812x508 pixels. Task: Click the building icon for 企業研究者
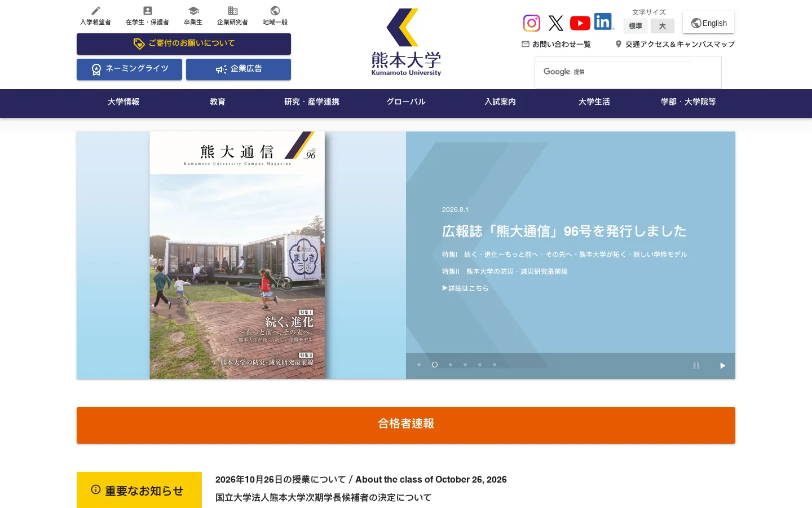pos(233,11)
